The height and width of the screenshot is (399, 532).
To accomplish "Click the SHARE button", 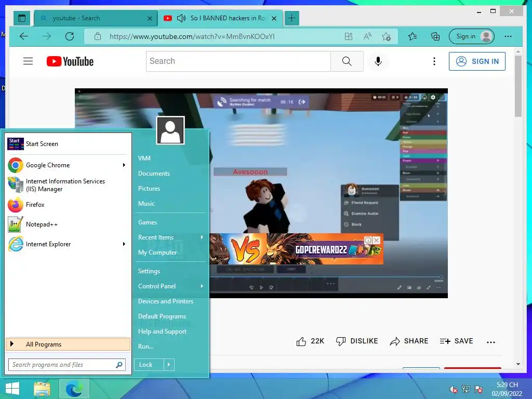I will point(409,341).
